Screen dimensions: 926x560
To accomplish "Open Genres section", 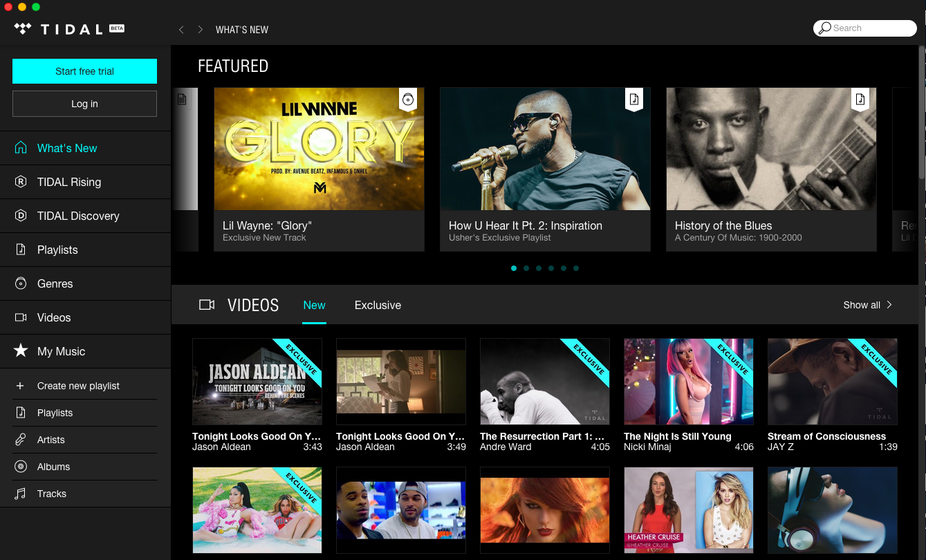I will 85,283.
